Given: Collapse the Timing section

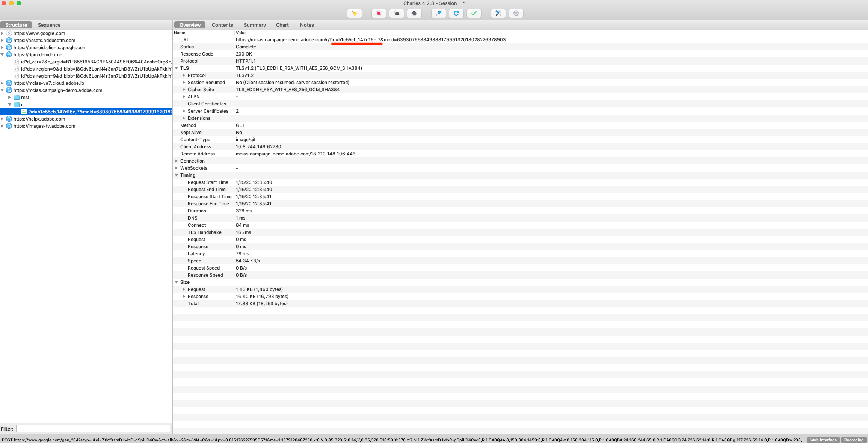Looking at the screenshot, I should [177, 175].
